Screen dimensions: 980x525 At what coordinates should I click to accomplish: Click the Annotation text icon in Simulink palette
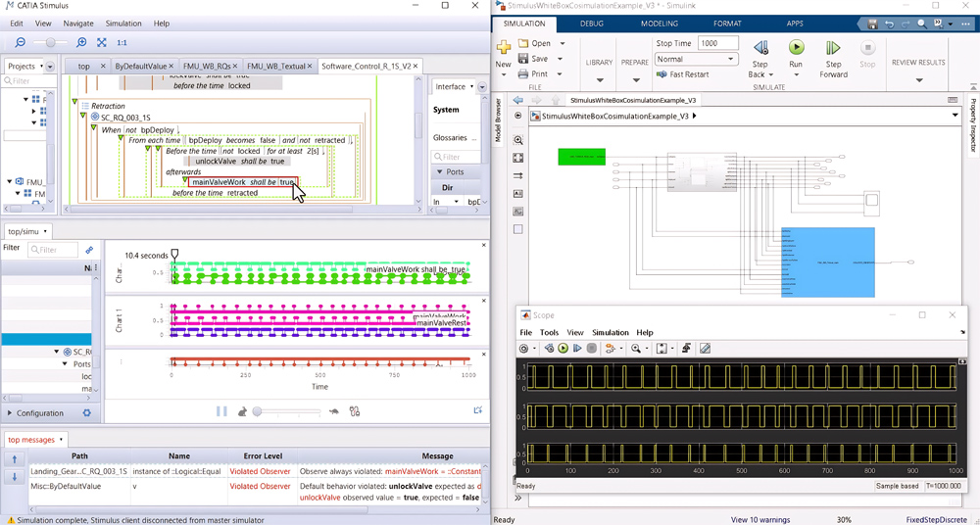(517, 194)
